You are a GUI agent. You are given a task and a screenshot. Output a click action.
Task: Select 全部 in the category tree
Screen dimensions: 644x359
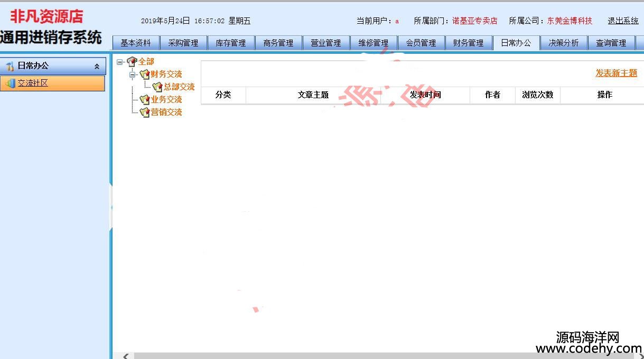(146, 62)
